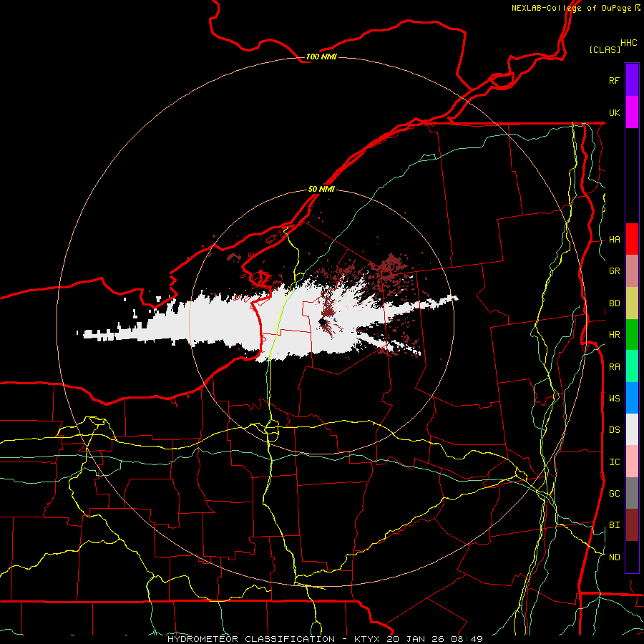The height and width of the screenshot is (644, 644).
Task: Pick the HR green legend swatch
Action: coord(632,334)
